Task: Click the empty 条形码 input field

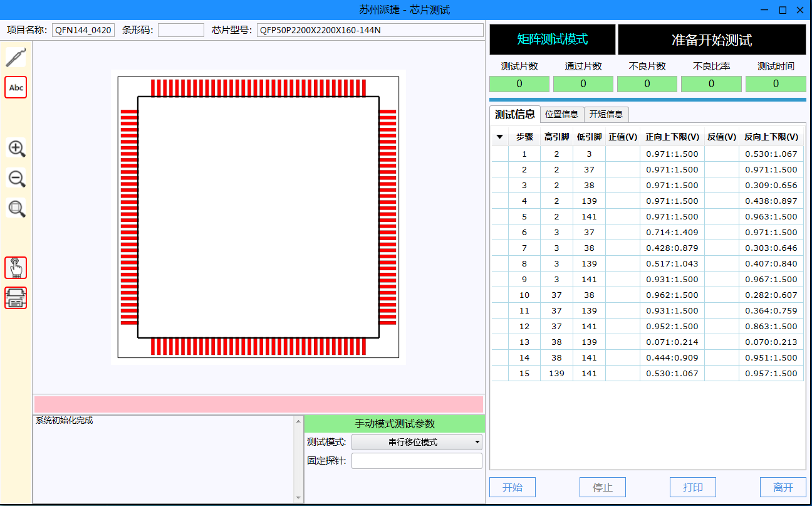Action: point(181,30)
